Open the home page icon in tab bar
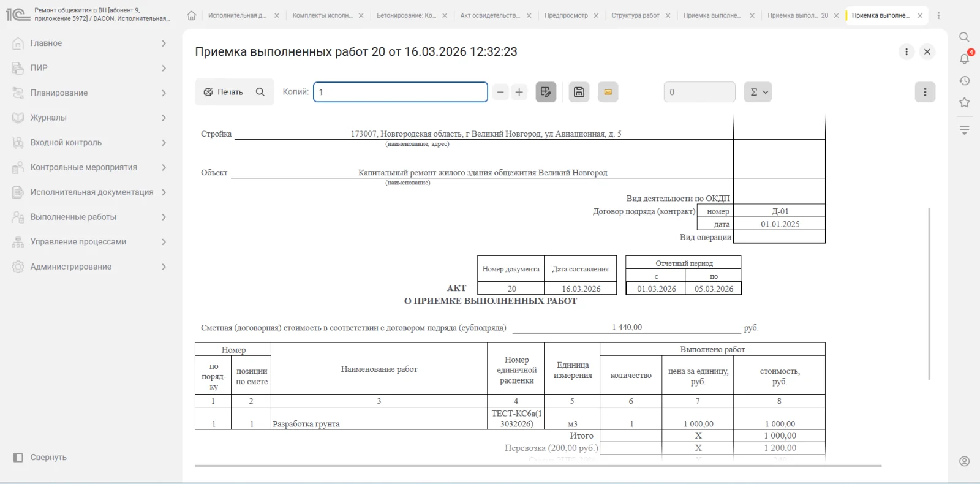The width and height of the screenshot is (980, 484). 192,15
